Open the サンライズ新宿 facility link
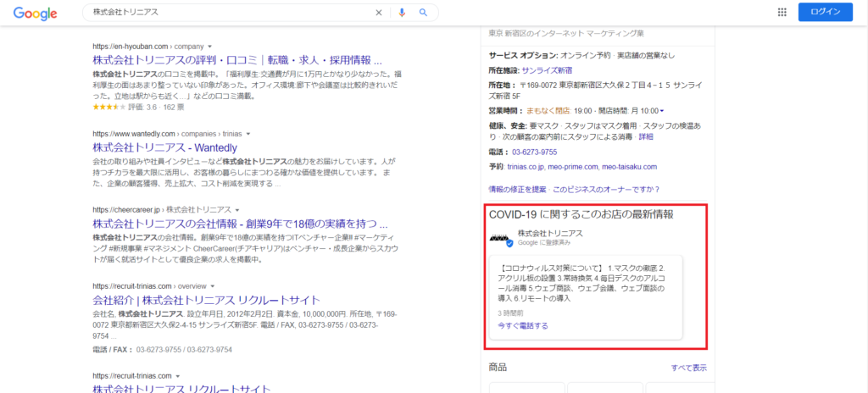The width and height of the screenshot is (868, 393). (547, 70)
